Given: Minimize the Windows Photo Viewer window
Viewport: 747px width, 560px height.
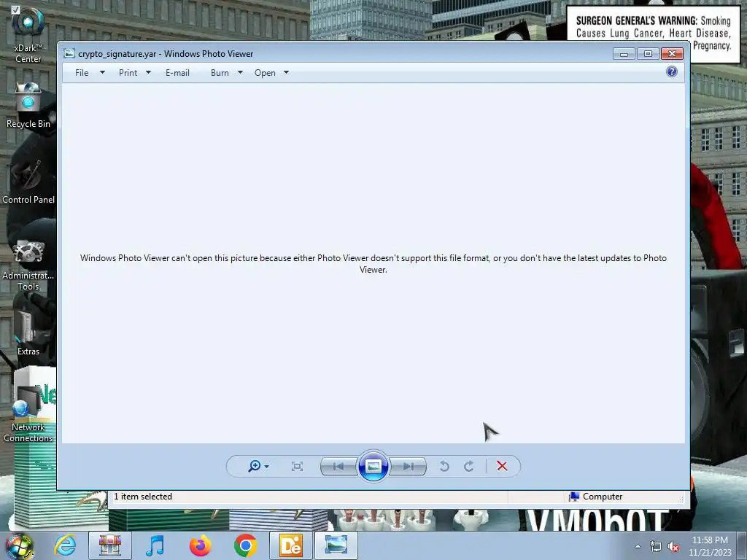Looking at the screenshot, I should coord(624,54).
